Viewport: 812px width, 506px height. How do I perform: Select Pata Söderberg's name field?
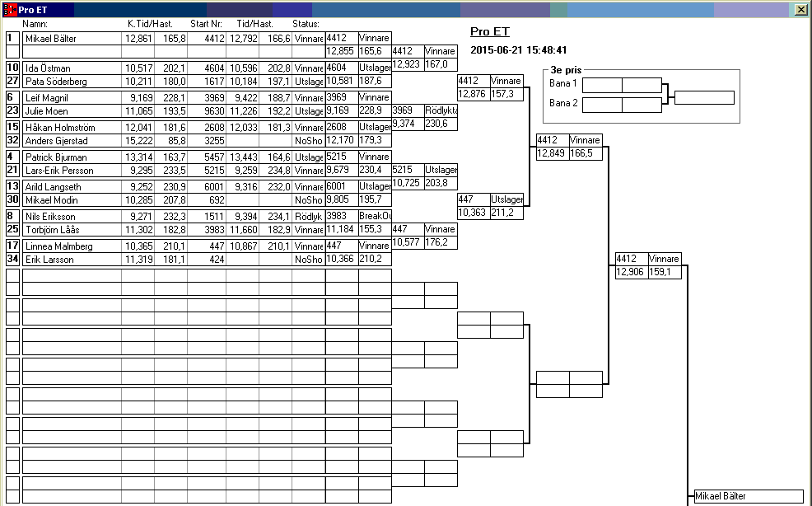pos(72,82)
